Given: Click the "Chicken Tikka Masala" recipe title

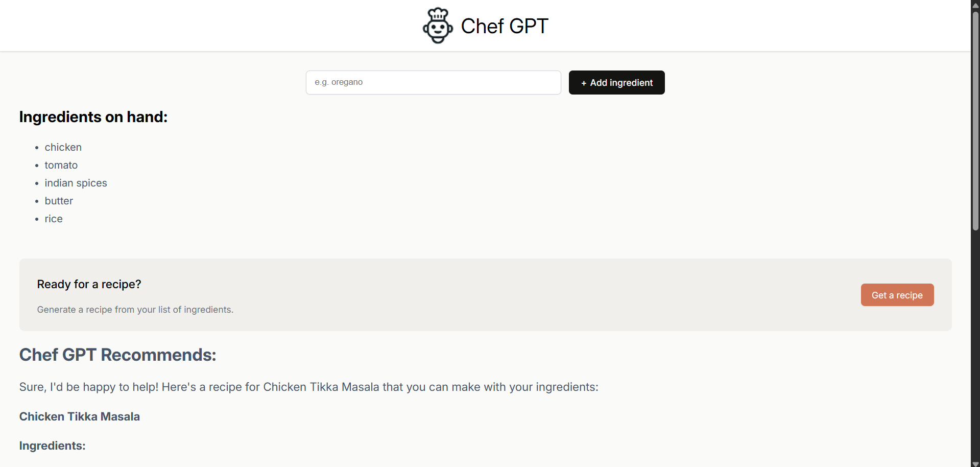Looking at the screenshot, I should (79, 416).
